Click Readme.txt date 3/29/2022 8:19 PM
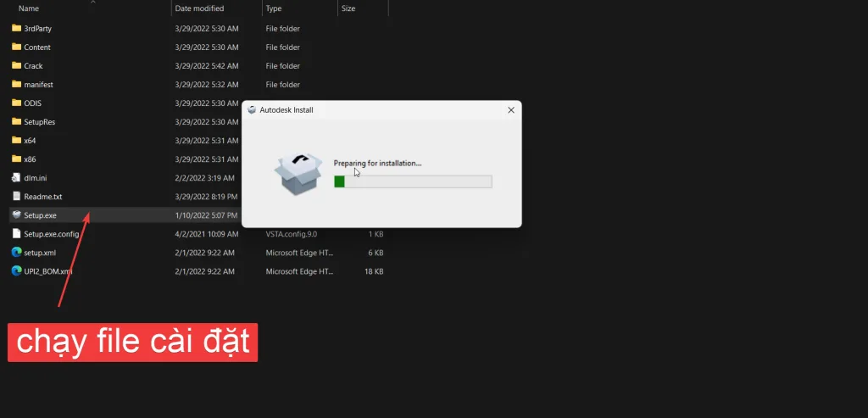Screen dimensions: 868x418 pyautogui.click(x=207, y=197)
